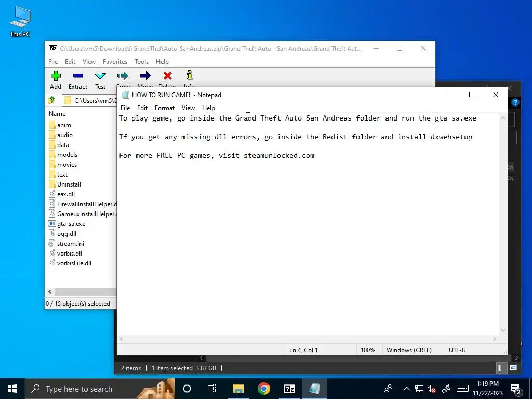This screenshot has width=532, height=399.
Task: Click the Info icon in 7-Zip toolbar
Action: point(189,75)
